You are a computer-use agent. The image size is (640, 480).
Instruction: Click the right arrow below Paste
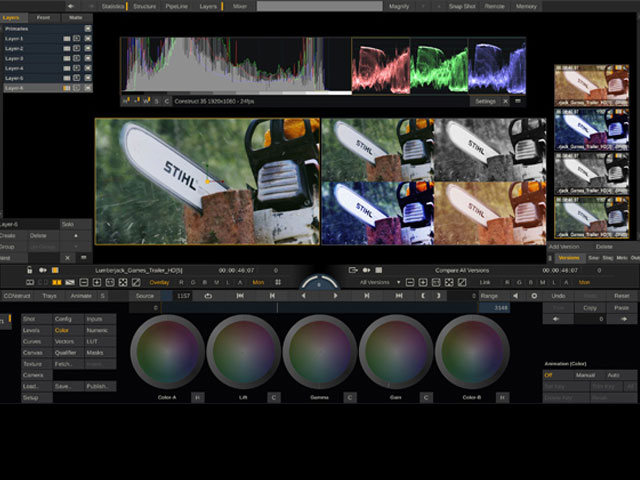[x=623, y=319]
